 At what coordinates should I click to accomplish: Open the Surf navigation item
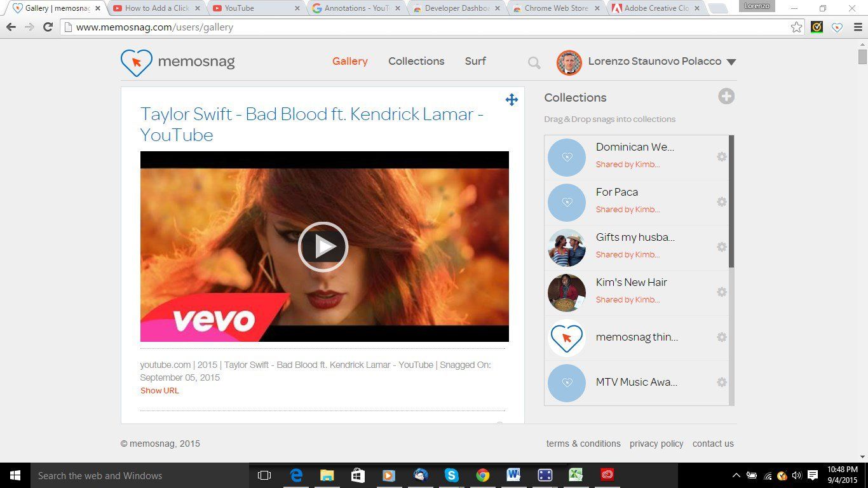475,62
